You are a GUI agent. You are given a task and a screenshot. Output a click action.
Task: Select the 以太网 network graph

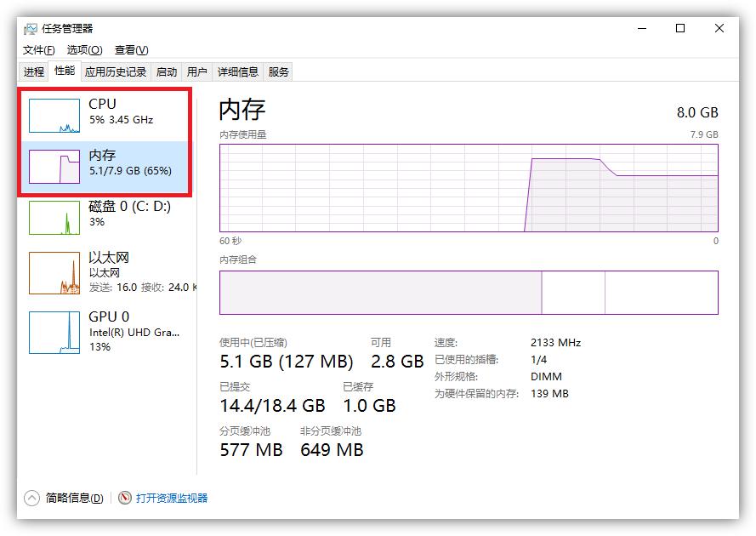[106, 272]
